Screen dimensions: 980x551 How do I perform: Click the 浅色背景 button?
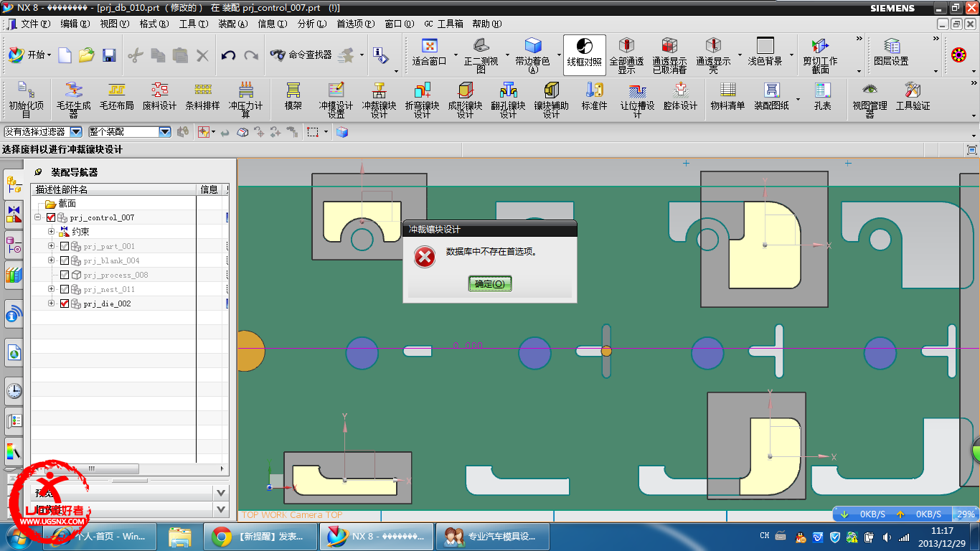[765, 53]
